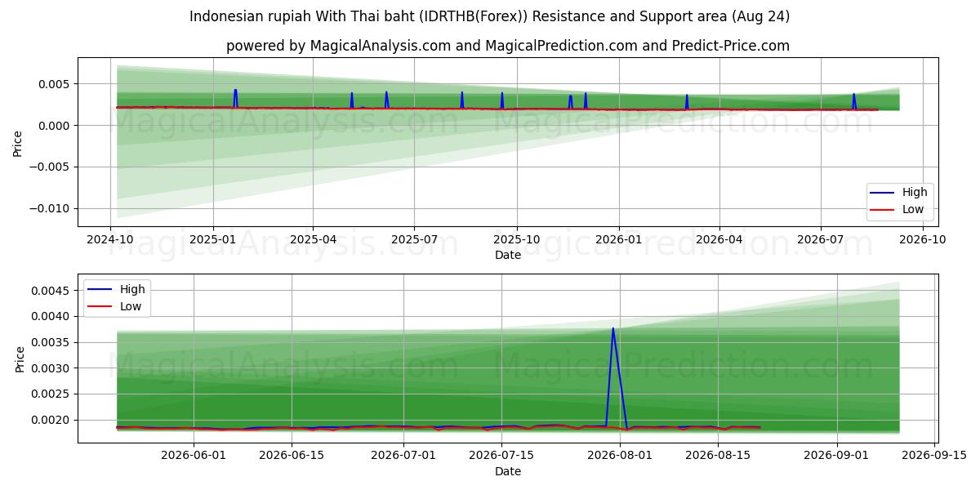Click the '2026-09-15' tick on the lower chart
Image resolution: width=980 pixels, height=490 pixels.
934,456
